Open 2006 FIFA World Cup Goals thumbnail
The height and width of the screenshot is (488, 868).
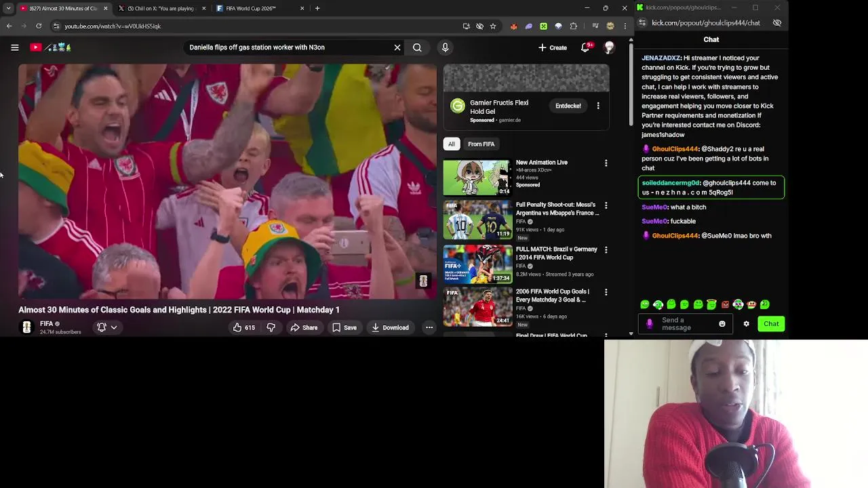coord(477,307)
